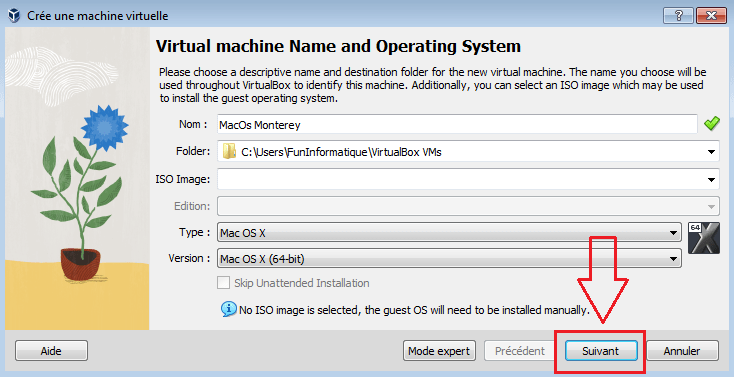Click the Annuler button
The width and height of the screenshot is (734, 378).
[x=682, y=351]
